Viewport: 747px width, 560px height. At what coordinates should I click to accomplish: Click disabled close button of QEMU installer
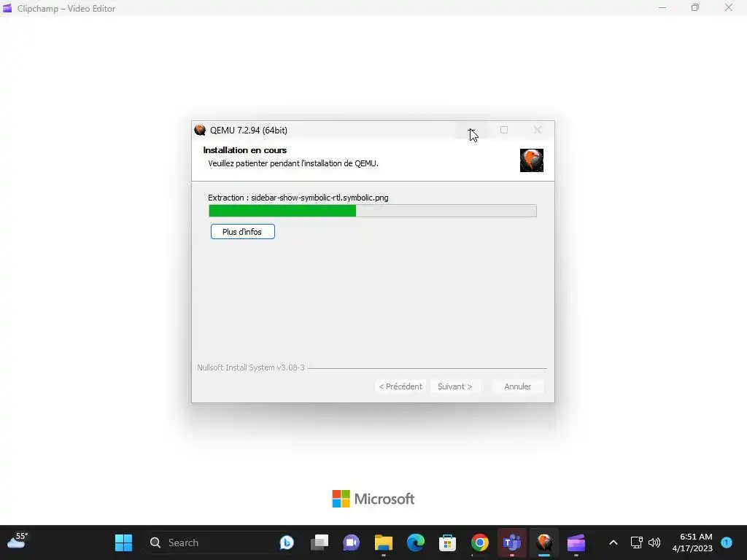click(538, 130)
